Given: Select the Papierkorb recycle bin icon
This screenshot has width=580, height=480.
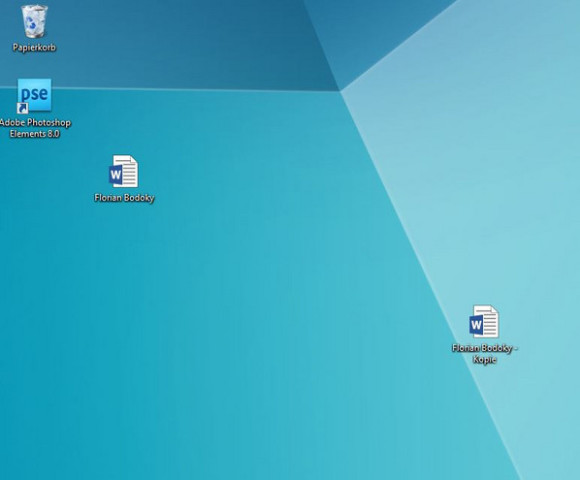Looking at the screenshot, I should coord(34,21).
